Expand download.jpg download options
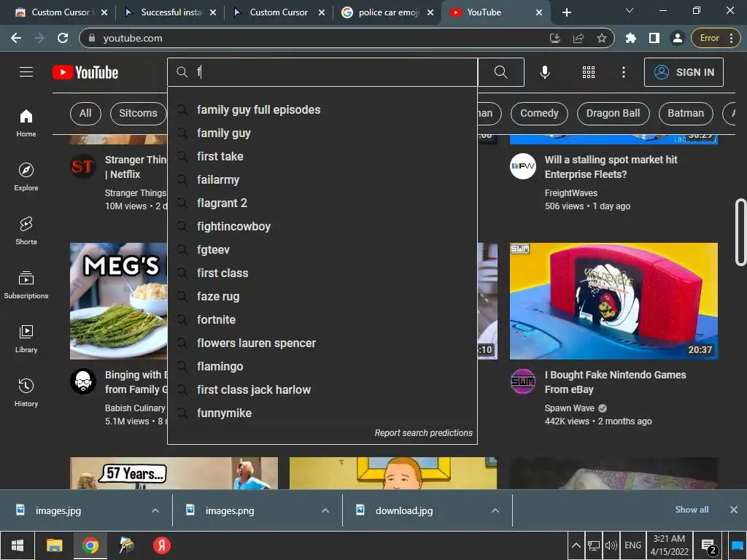This screenshot has height=560, width=747. (x=495, y=510)
